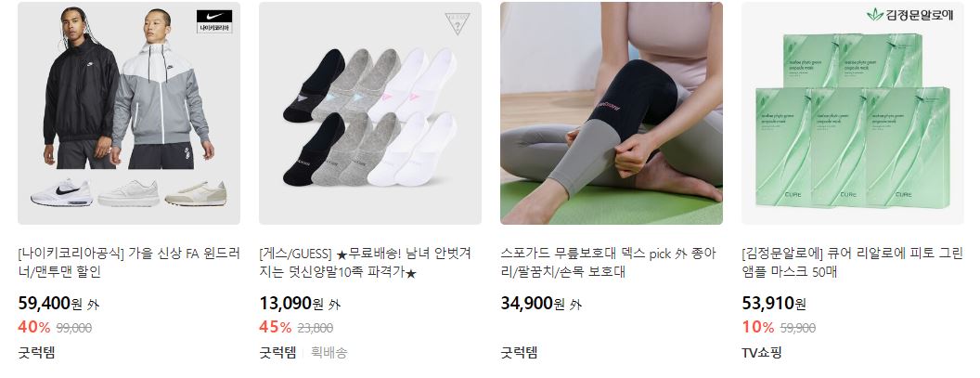
Task: Open the 스포가드 무릎보호대 title link
Action: [x=608, y=263]
